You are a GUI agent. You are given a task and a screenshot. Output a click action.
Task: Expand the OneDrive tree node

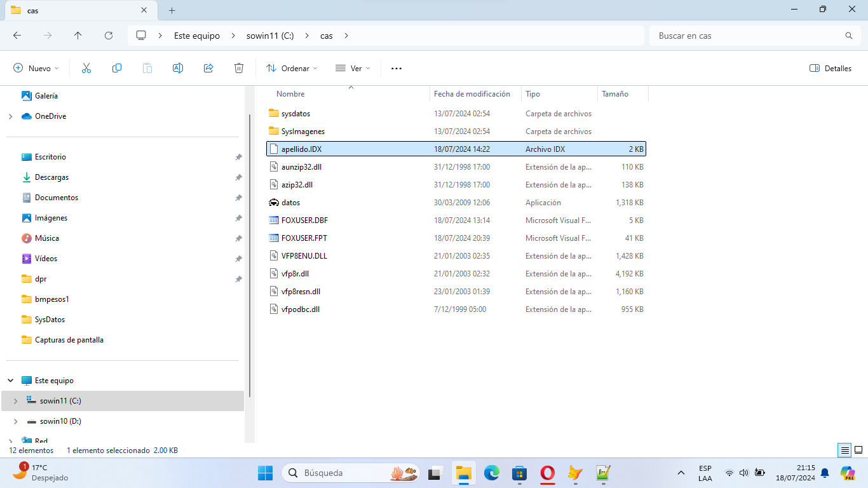coord(10,116)
